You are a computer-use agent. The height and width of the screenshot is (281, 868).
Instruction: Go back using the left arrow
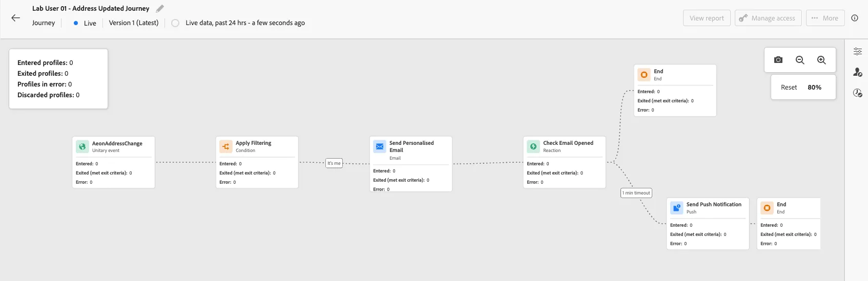(x=15, y=18)
